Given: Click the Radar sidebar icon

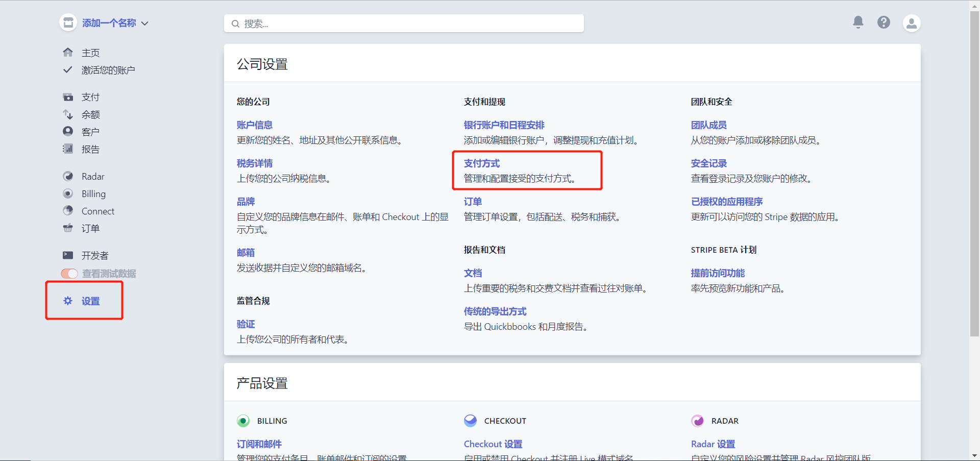Looking at the screenshot, I should pos(68,176).
